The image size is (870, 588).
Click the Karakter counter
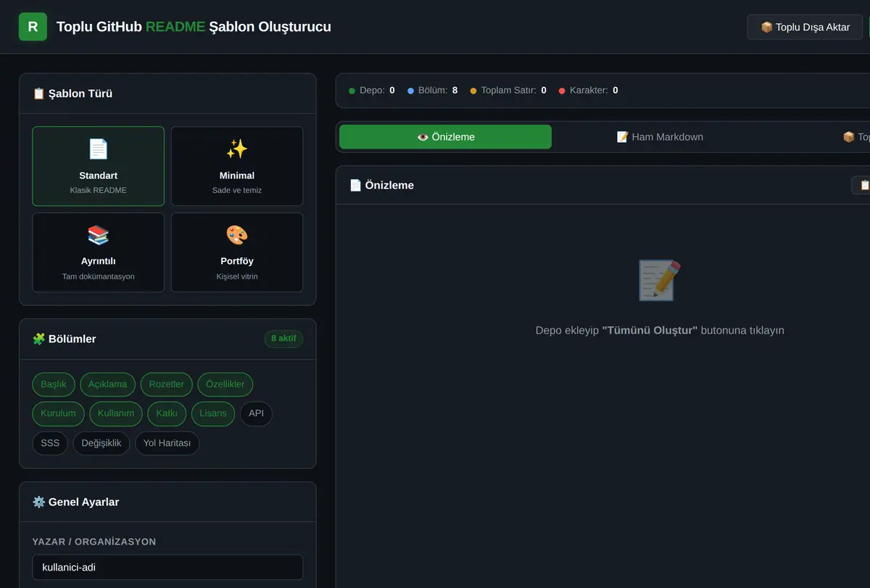[x=589, y=91]
